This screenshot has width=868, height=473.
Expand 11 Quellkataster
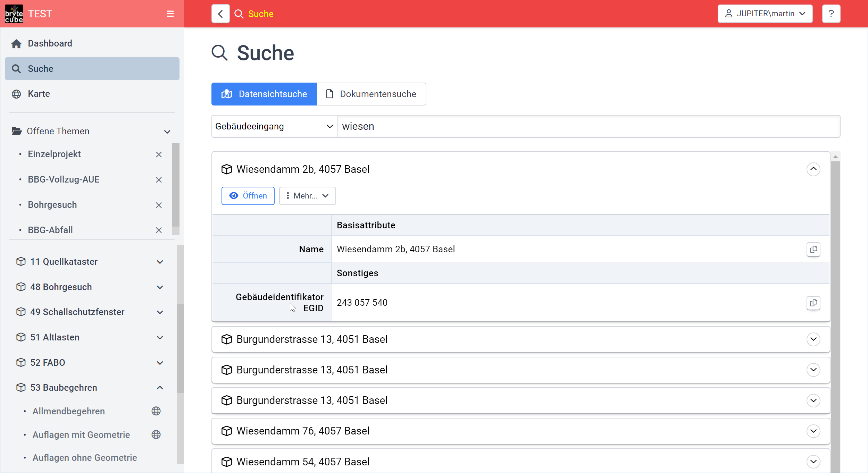160,262
